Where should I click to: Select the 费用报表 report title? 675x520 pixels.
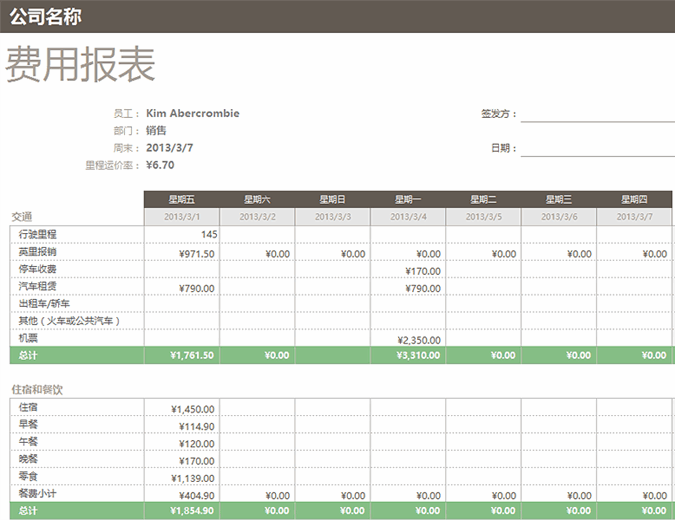[x=81, y=65]
